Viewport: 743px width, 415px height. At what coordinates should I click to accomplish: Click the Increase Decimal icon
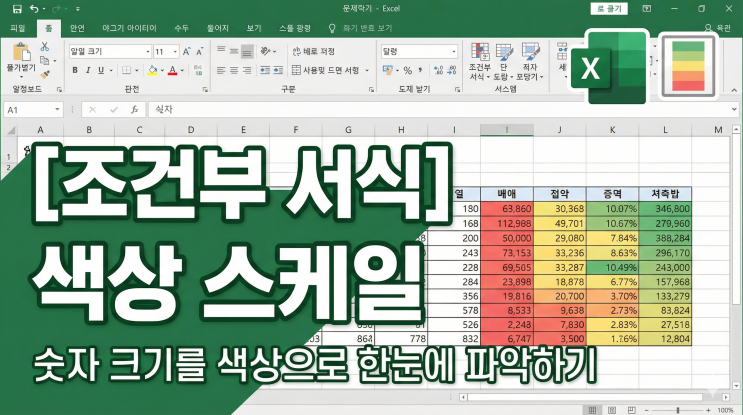click(438, 70)
